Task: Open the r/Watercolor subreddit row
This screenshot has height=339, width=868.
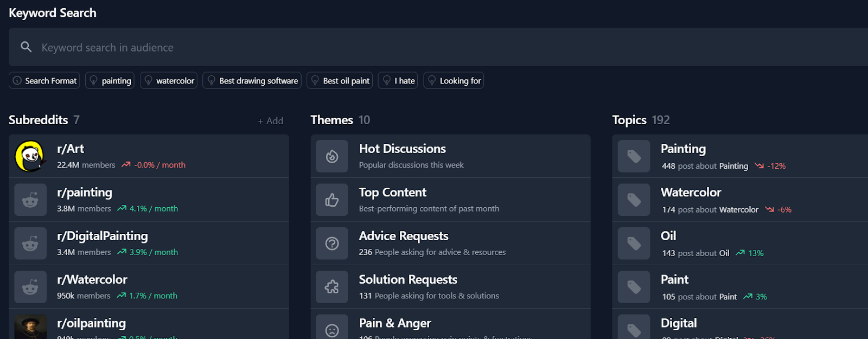Action: [149, 287]
